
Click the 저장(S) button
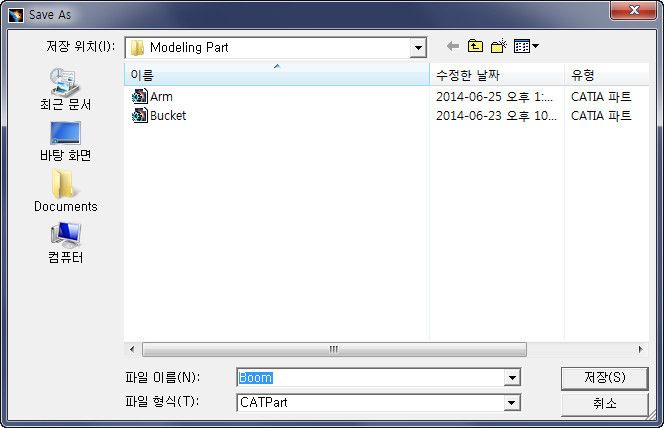click(x=604, y=378)
